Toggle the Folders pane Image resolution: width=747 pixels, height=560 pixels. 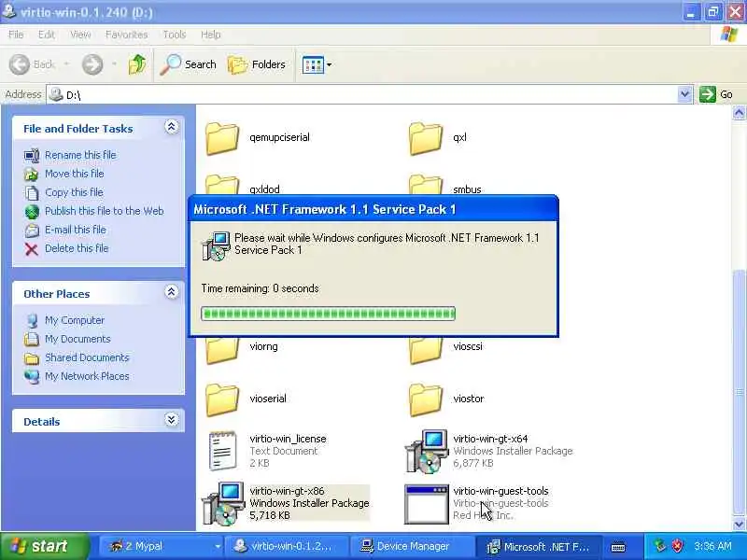[256, 64]
